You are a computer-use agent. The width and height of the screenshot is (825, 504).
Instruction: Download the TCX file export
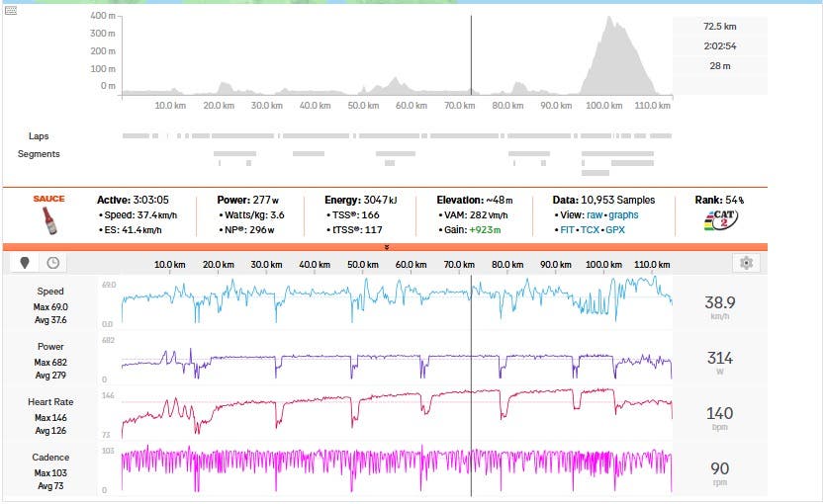[590, 230]
